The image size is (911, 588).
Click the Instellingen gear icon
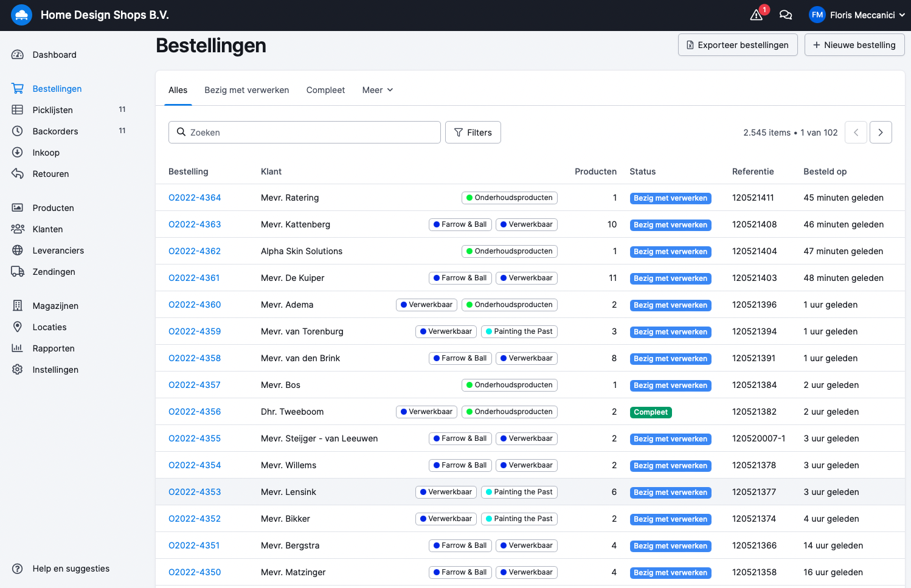coord(18,370)
